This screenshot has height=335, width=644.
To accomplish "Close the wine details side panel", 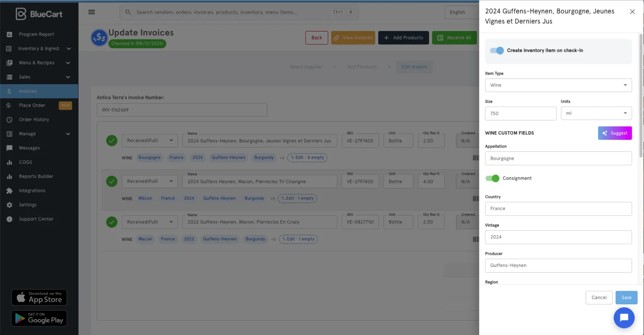I will pyautogui.click(x=632, y=12).
